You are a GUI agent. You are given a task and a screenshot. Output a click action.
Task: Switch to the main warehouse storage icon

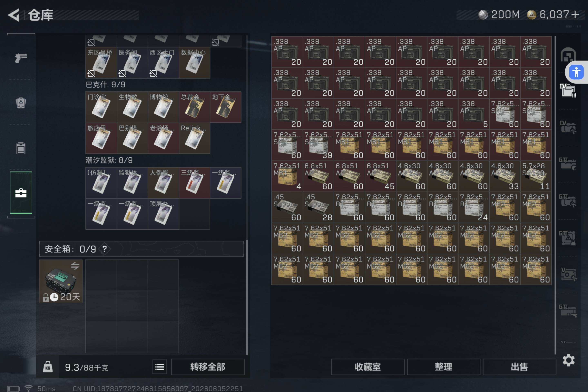tap(568, 55)
